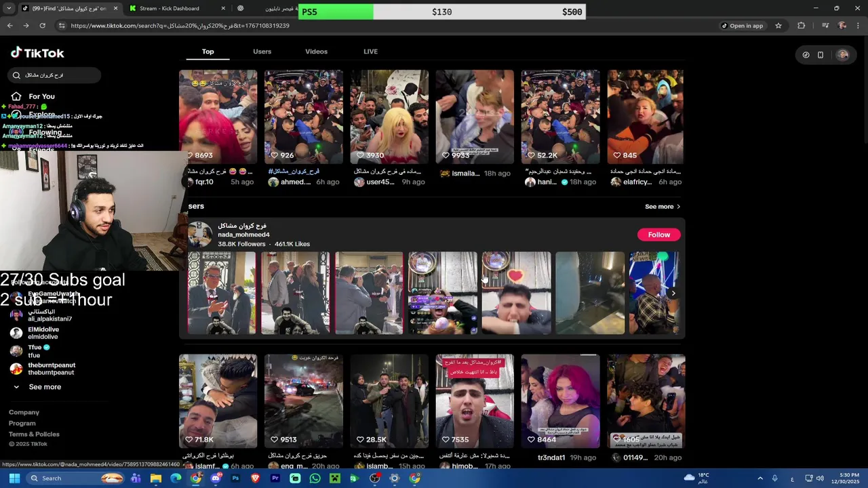This screenshot has width=868, height=488.
Task: Click the weather widget showing 18°C
Action: pos(696,478)
